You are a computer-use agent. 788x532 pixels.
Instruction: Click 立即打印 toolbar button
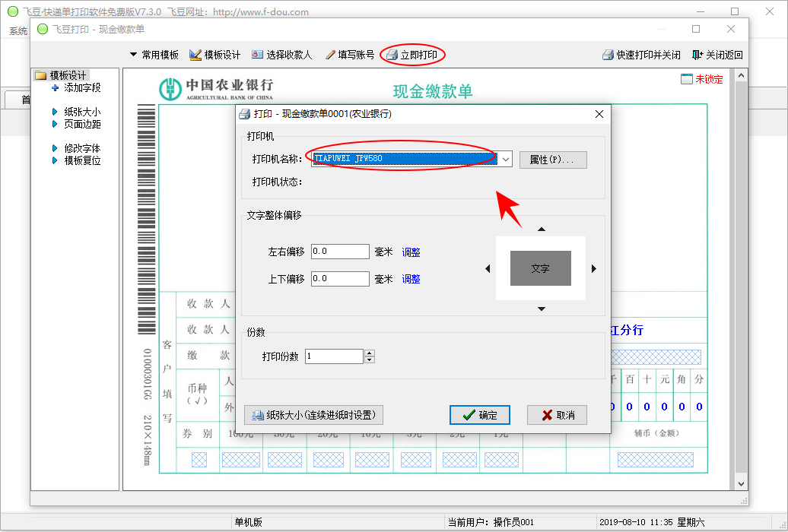412,55
